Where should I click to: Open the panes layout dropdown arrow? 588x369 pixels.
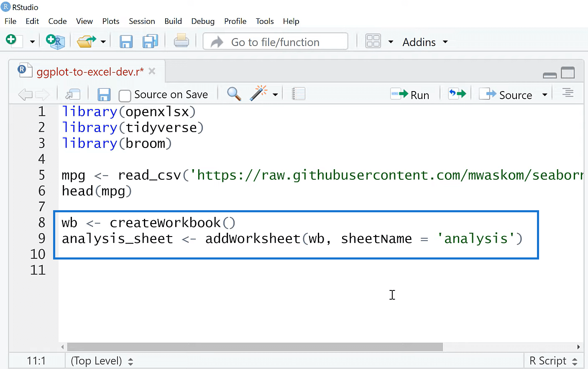[x=391, y=42]
